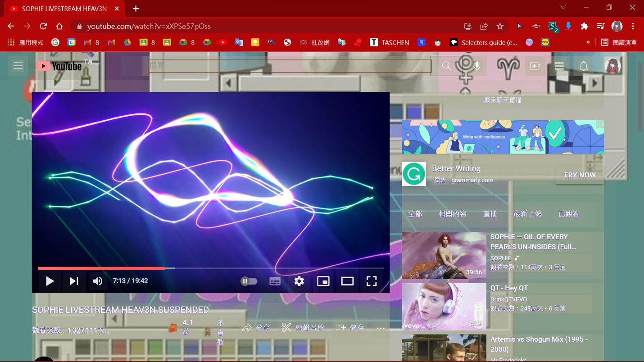
Task: Select the 相關內容 filter chip
Action: (452, 214)
